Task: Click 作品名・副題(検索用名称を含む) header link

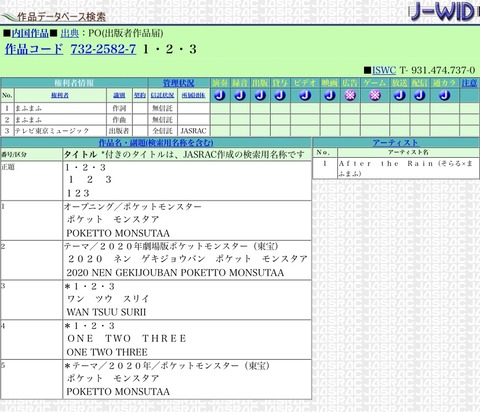Action: click(156, 143)
